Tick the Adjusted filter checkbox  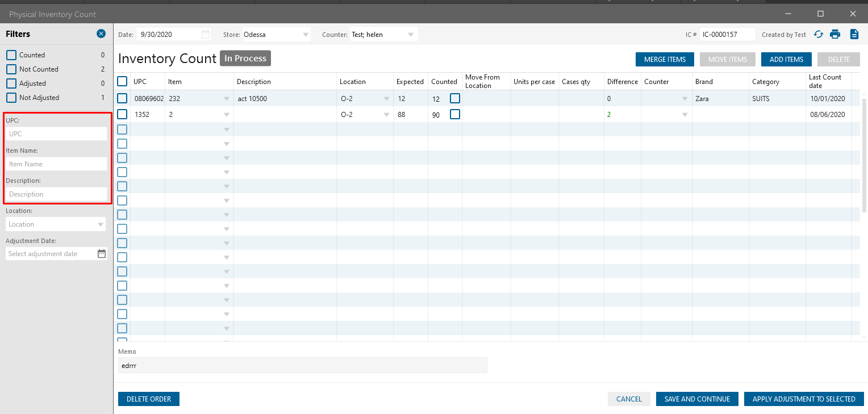tap(11, 83)
